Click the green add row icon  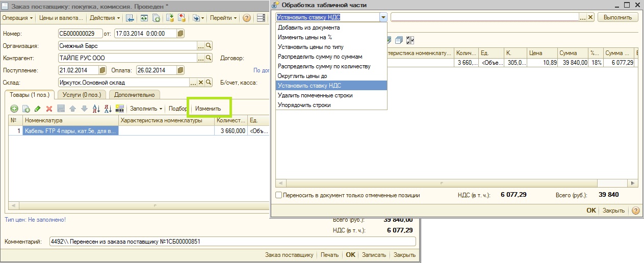[x=14, y=109]
